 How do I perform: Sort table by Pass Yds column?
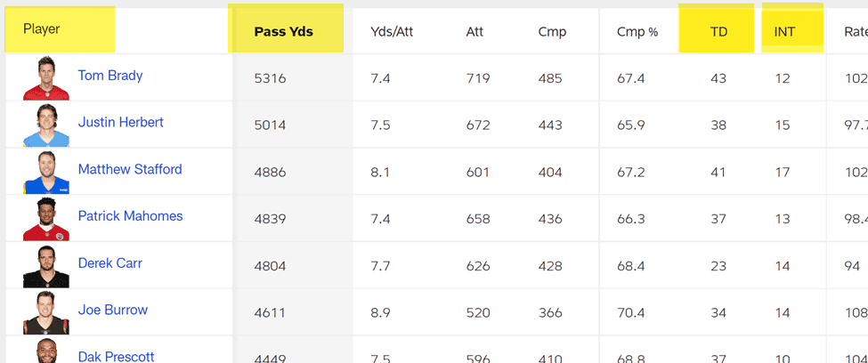pyautogui.click(x=283, y=31)
